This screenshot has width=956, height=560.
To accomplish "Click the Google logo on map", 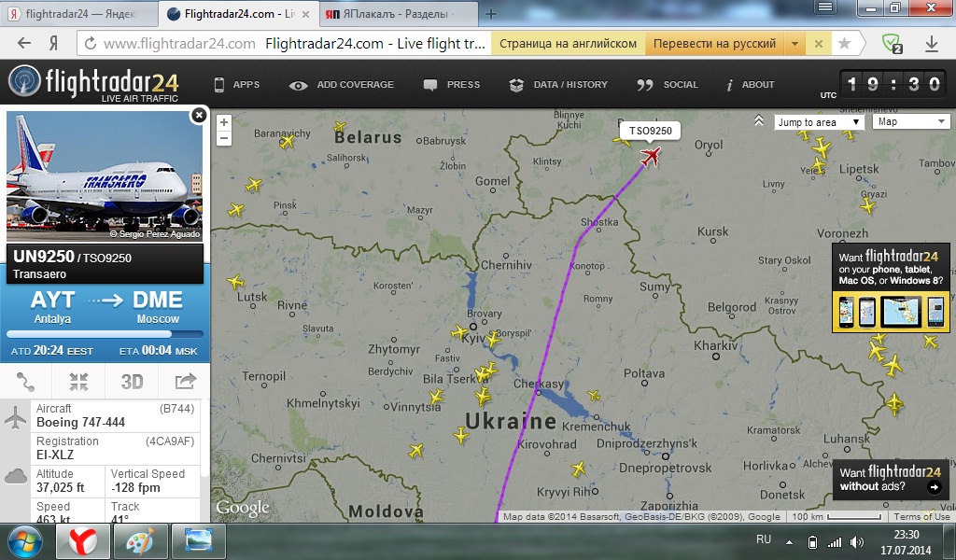I will click(x=243, y=509).
